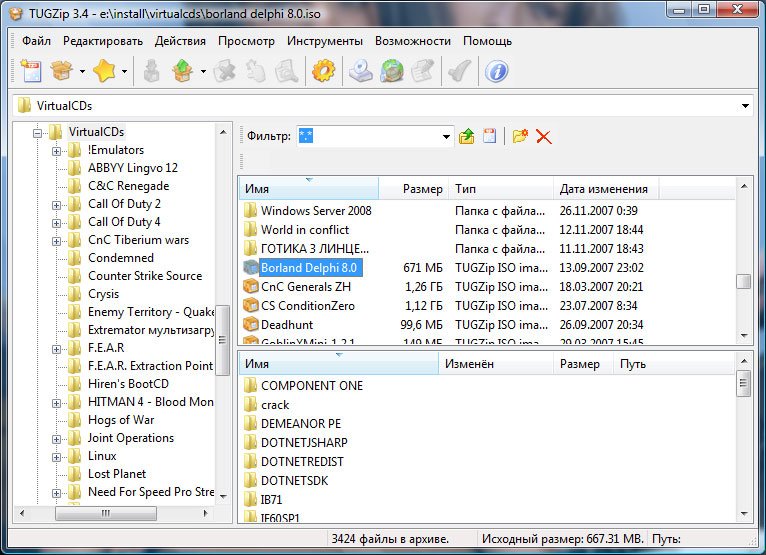Sort archive contents by the Изменён column header

(x=496, y=363)
